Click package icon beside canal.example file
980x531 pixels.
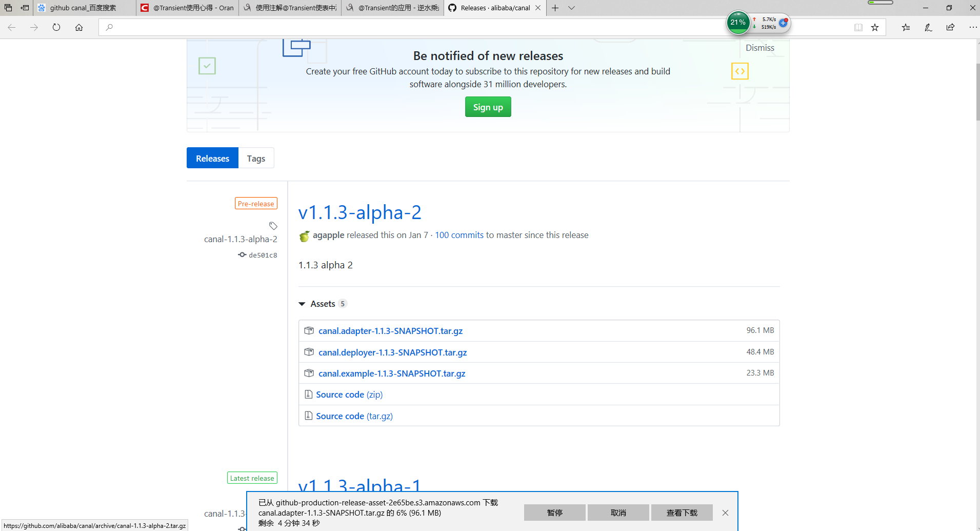pos(309,373)
